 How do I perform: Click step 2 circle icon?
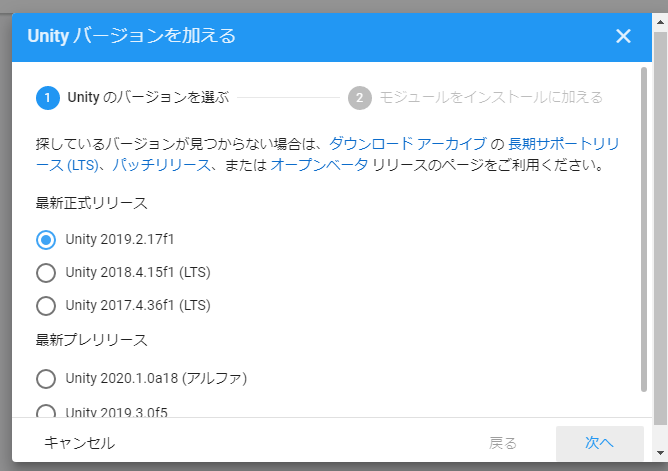pos(360,98)
